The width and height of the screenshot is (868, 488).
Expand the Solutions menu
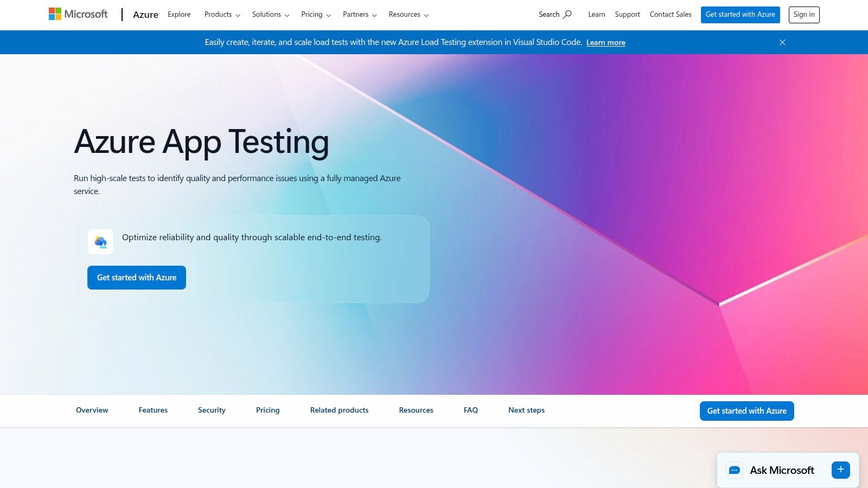(x=270, y=15)
